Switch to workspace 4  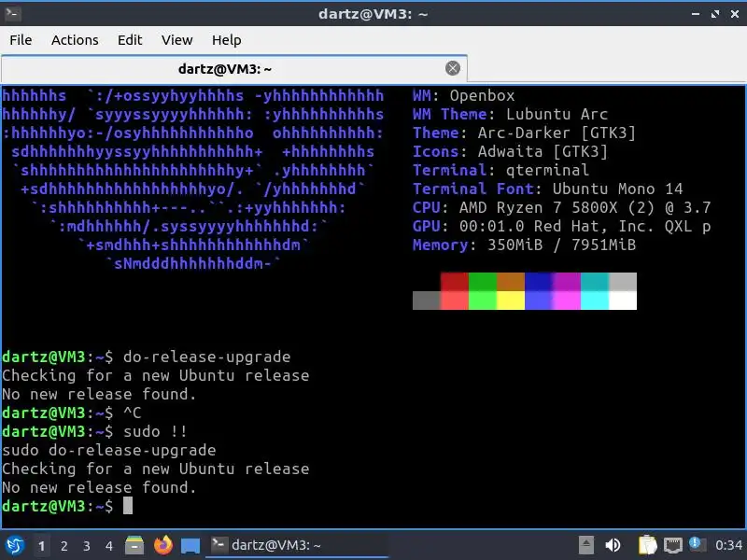point(109,546)
